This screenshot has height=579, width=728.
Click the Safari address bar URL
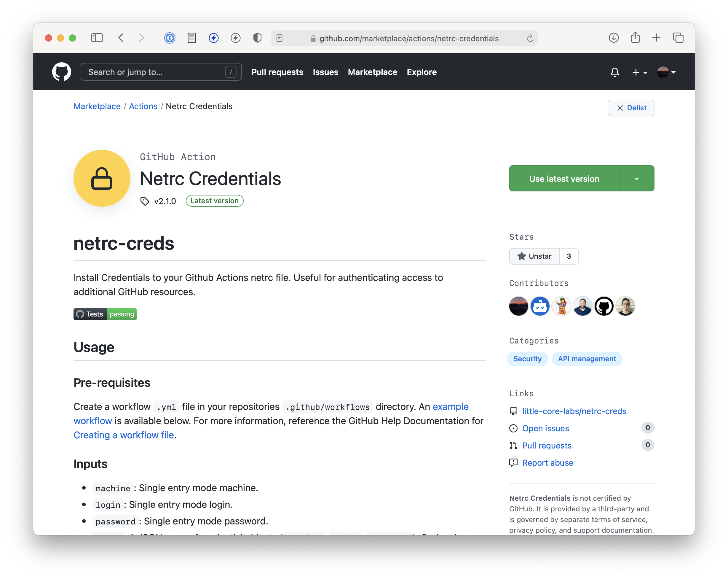pos(408,38)
